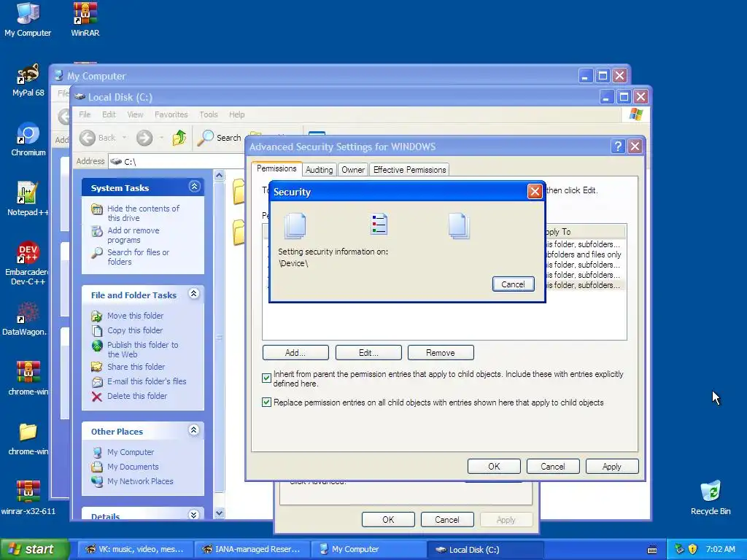Collapse the Other Places panel

[x=193, y=430]
